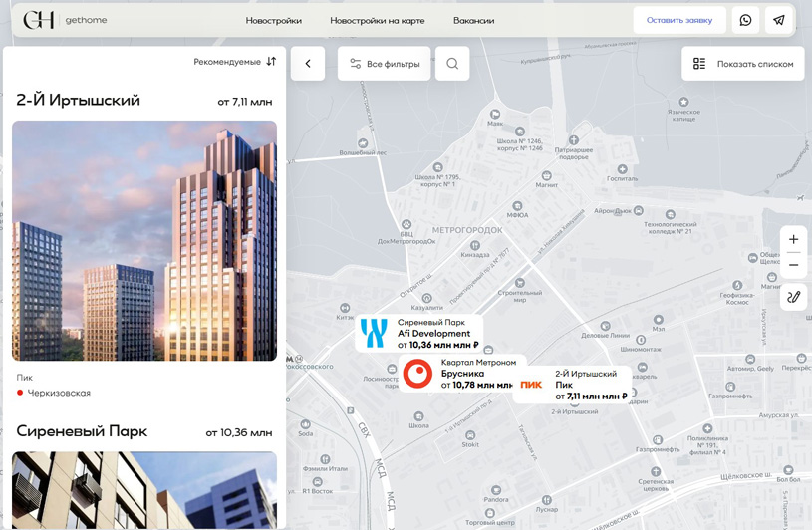Screen dimensions: 812x530
Task: Select the ПИК 2-й Иртышский map marker
Action: coord(573,385)
